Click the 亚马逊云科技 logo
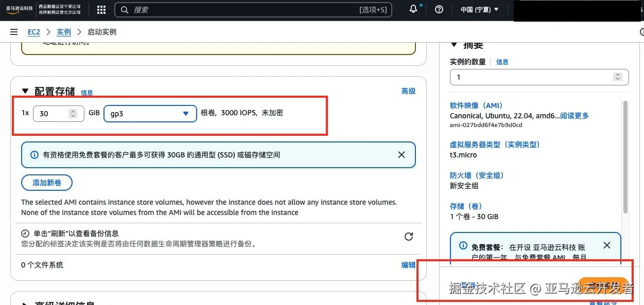This screenshot has width=644, height=305. 20,10
